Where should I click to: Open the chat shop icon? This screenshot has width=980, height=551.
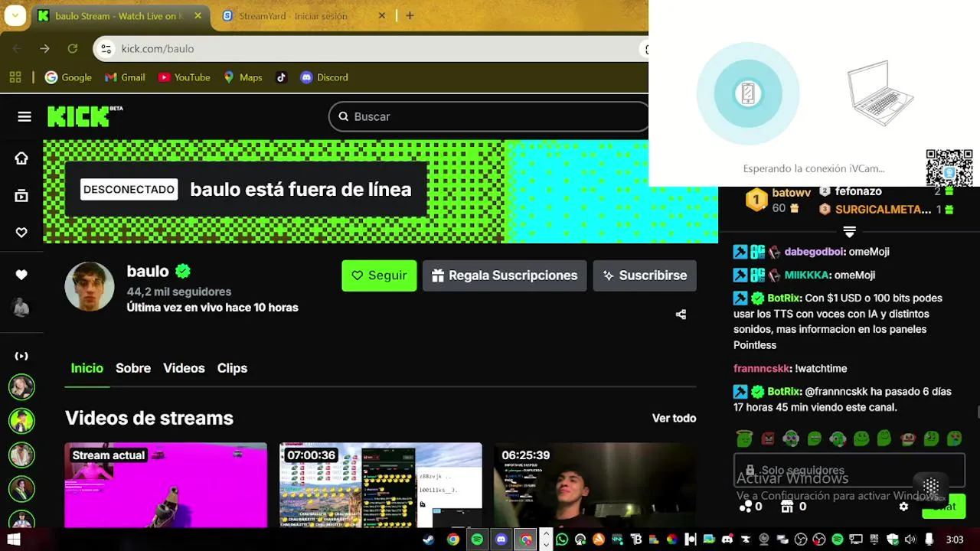click(788, 507)
